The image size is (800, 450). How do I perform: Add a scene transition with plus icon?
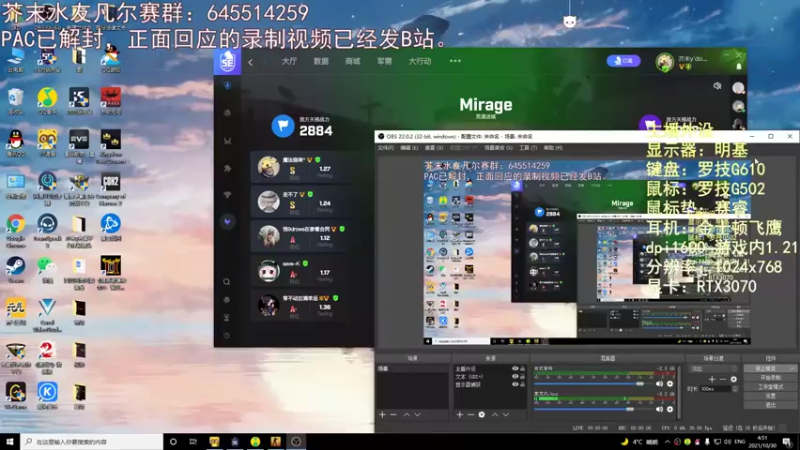pyautogui.click(x=712, y=379)
